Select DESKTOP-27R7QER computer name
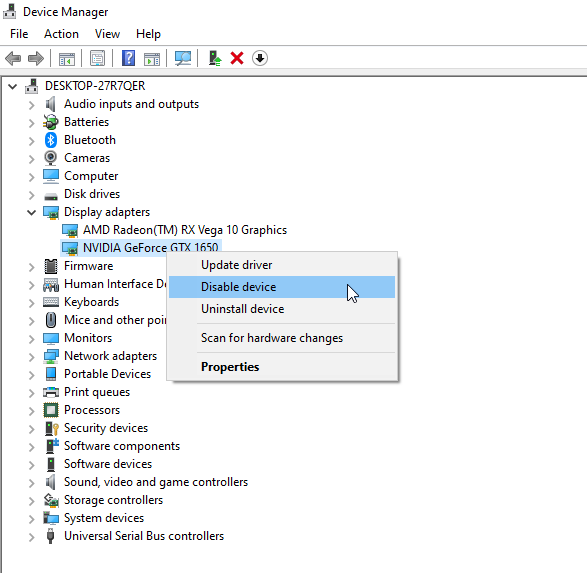This screenshot has height=573, width=587. [x=95, y=86]
